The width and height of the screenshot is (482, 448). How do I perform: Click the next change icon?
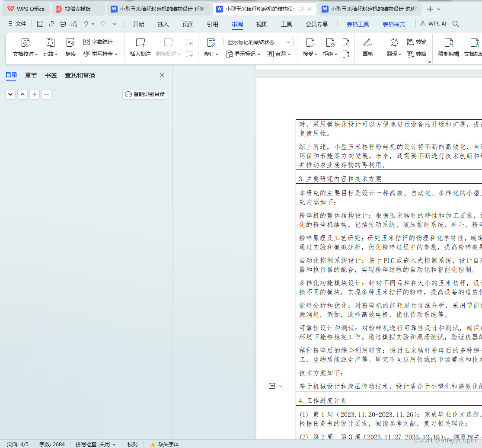click(346, 54)
